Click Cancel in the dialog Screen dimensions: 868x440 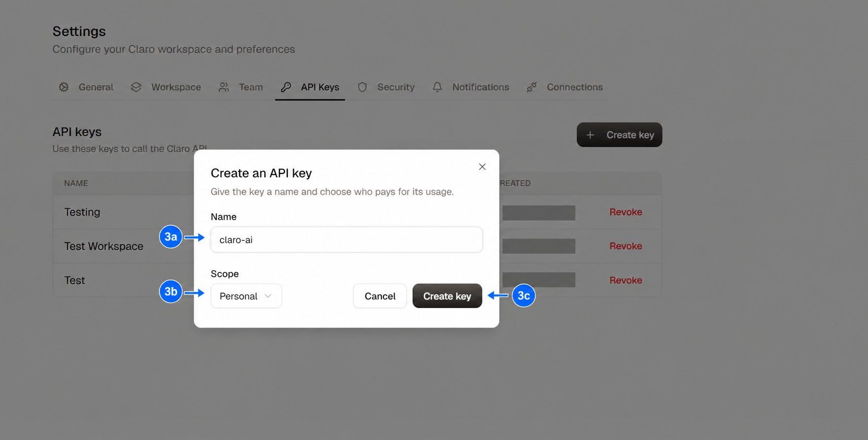[380, 296]
